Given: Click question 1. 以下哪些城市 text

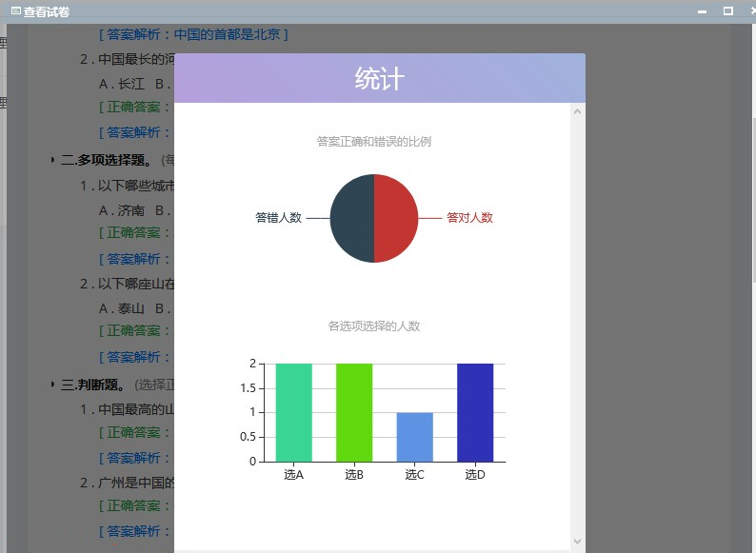Looking at the screenshot, I should (128, 186).
